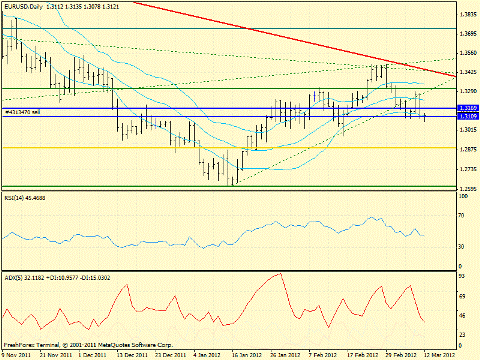Click the #4313470 sell order label
Viewport: 480px width, 360px height.
point(23,112)
